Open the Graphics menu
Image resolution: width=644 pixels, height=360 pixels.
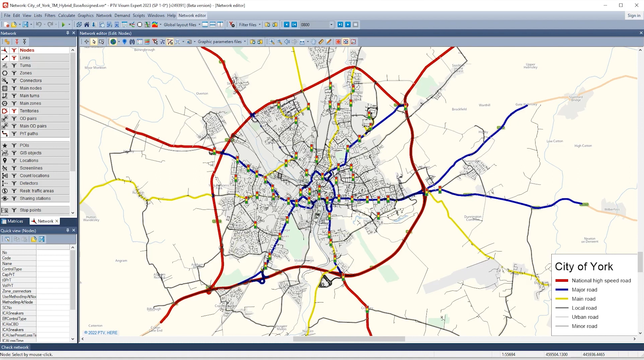(x=86, y=15)
